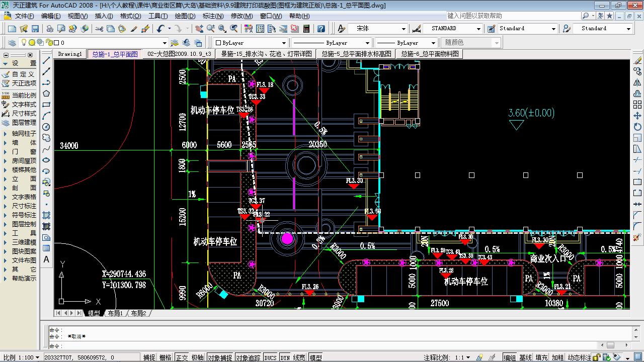This screenshot has width=644, height=362.
Task: Select the Line draw tool
Action: (46, 60)
